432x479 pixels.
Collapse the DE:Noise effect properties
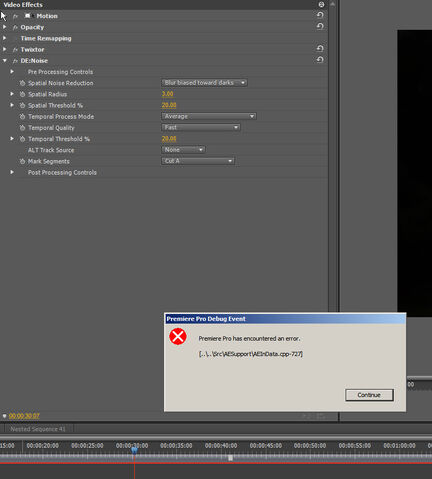pyautogui.click(x=5, y=60)
